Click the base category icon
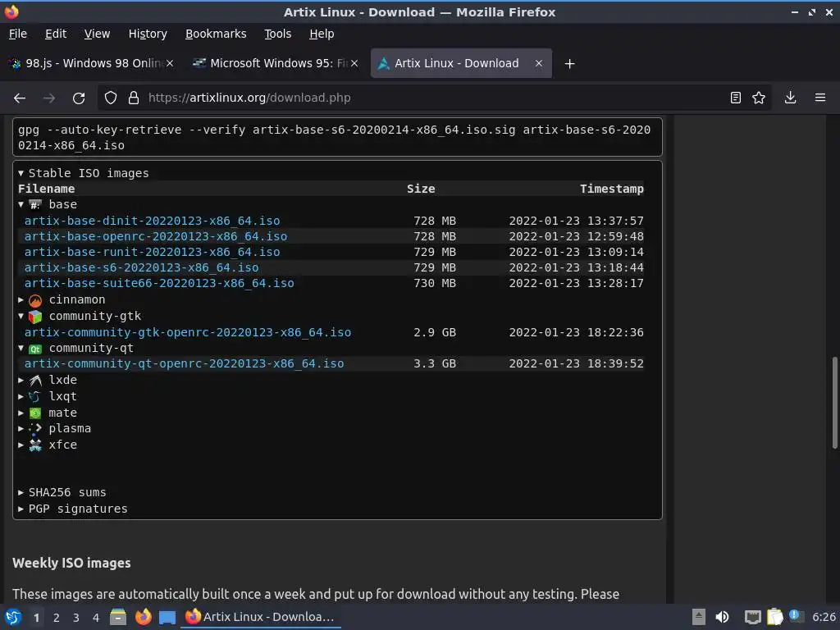Screen dimensions: 840x630 coord(35,204)
